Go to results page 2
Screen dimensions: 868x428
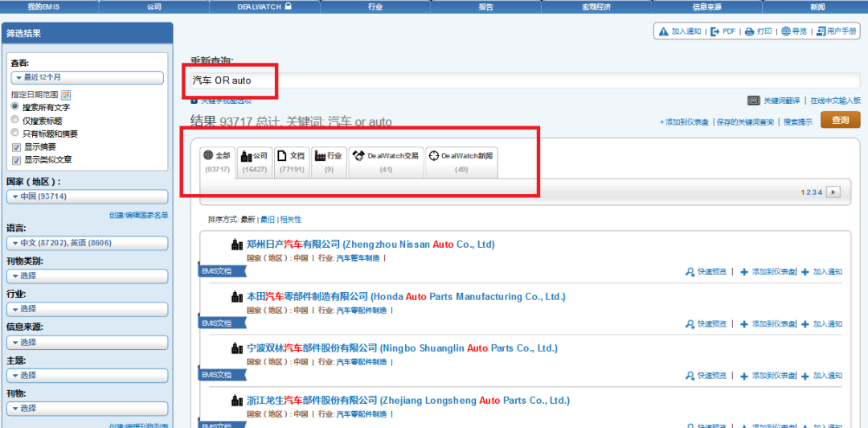(x=809, y=191)
